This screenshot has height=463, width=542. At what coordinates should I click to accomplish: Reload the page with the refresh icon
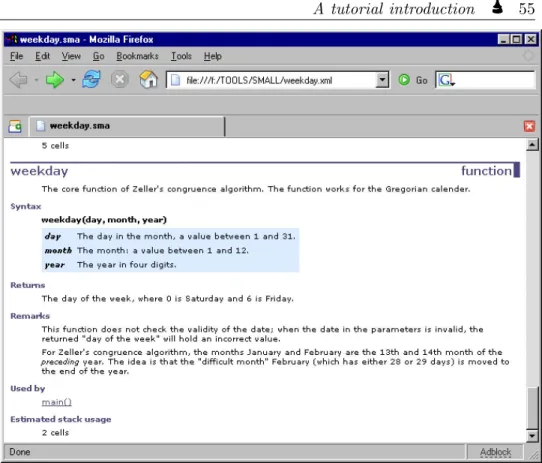[x=91, y=80]
